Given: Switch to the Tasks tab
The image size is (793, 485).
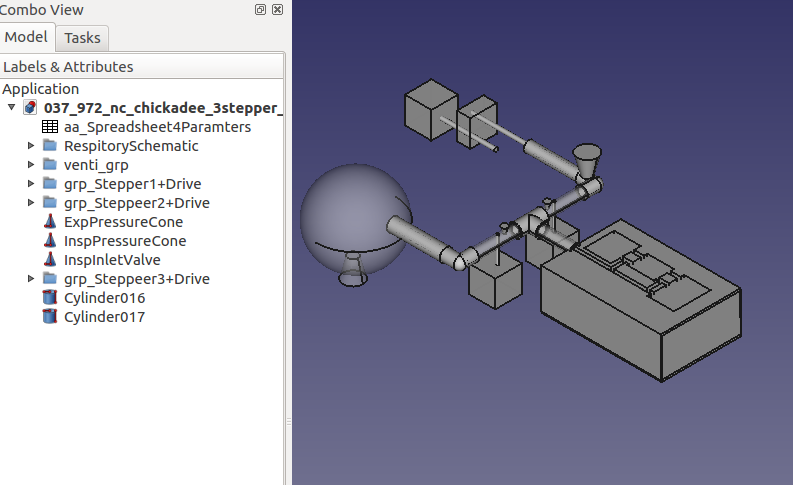Looking at the screenshot, I should pos(82,38).
